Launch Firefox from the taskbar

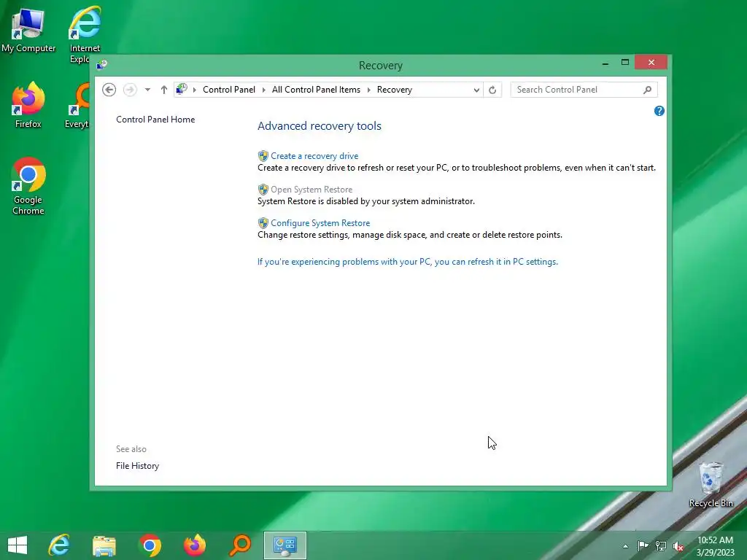click(194, 545)
